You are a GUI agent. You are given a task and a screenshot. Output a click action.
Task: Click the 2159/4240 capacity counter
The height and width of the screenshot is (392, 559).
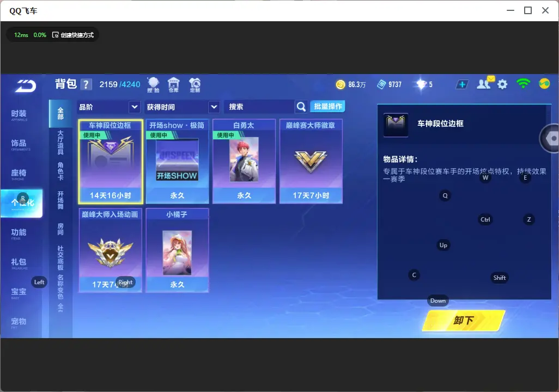tap(120, 84)
